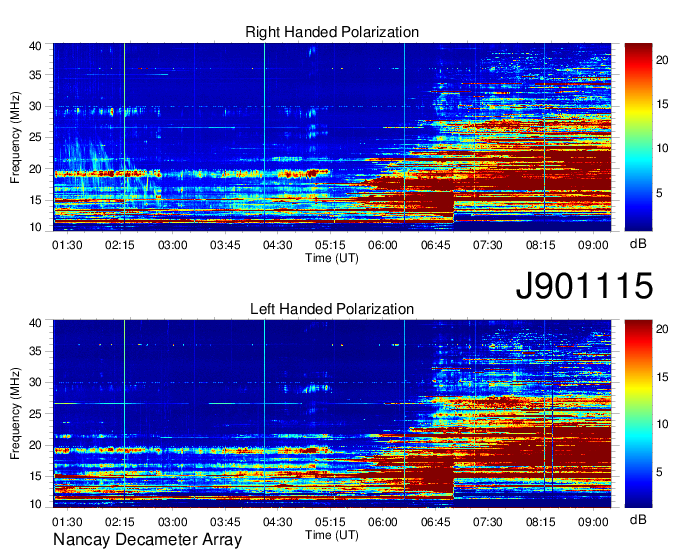680x552 pixels.
Task: Click the 20 dB tick on the upper color bar
Action: tap(662, 60)
